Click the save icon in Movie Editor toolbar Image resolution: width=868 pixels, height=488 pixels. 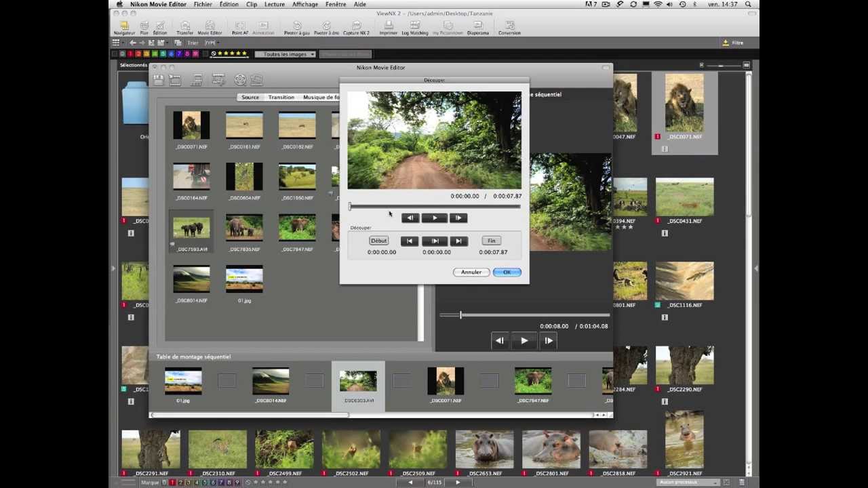click(158, 80)
